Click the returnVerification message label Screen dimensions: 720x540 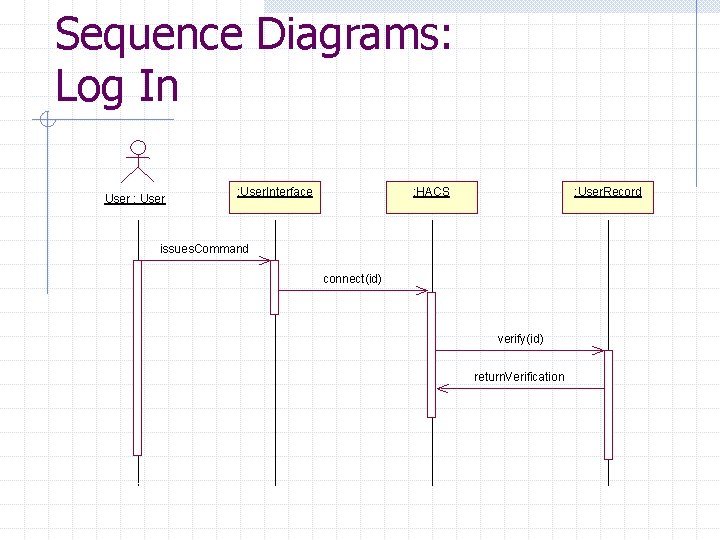pyautogui.click(x=519, y=377)
